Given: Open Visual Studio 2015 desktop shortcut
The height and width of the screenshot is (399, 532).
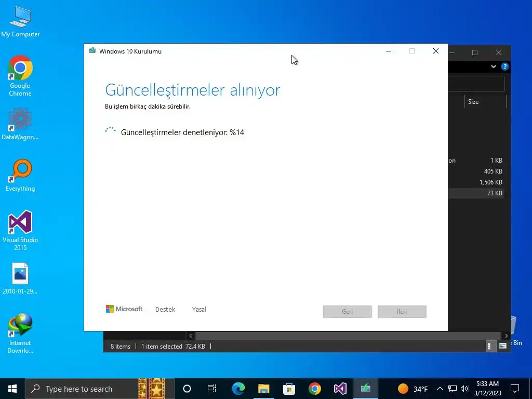Looking at the screenshot, I should (20, 230).
